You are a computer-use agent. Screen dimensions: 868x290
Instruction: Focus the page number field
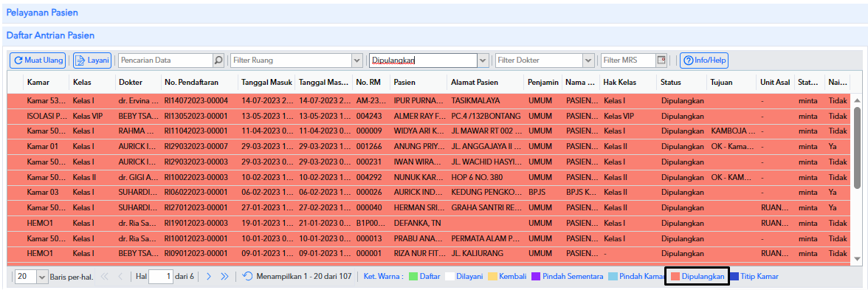161,276
